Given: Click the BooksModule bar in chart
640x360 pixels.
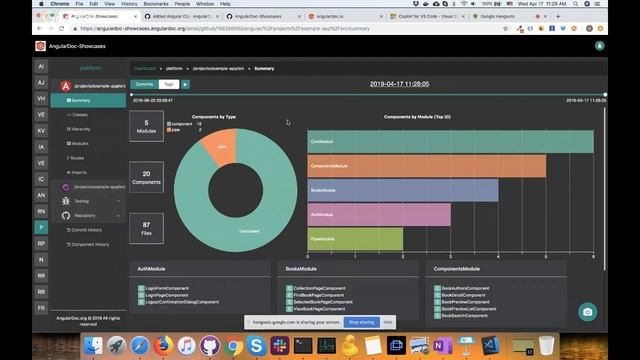Looking at the screenshot, I should (403, 190).
